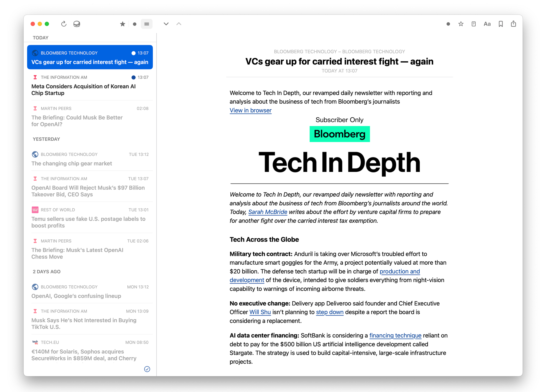This screenshot has height=392, width=554.
Task: Select The changing chip gear market
Action: tap(72, 163)
